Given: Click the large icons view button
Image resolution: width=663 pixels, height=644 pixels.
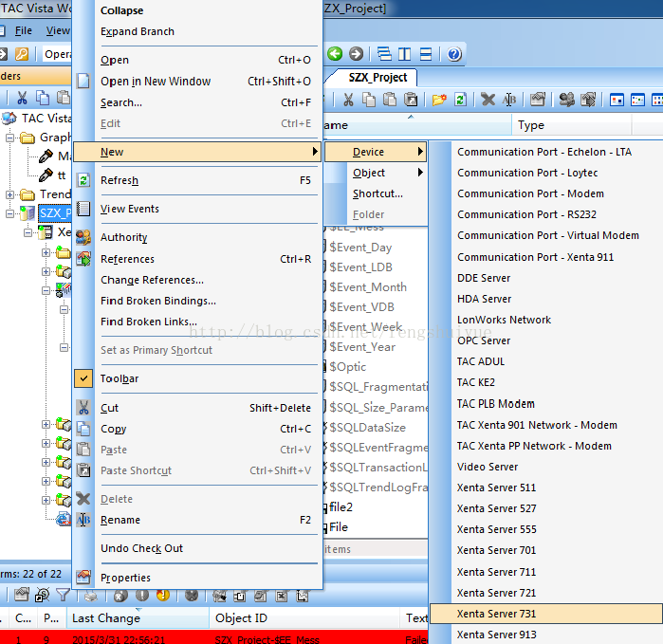Looking at the screenshot, I should [617, 100].
